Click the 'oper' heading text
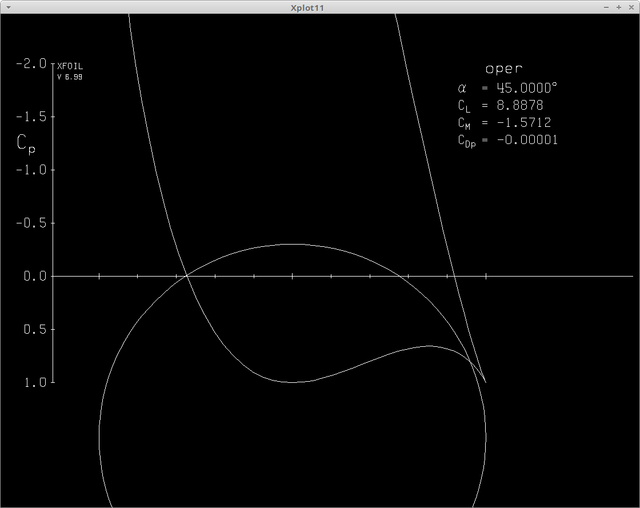The width and height of the screenshot is (640, 508). point(504,69)
